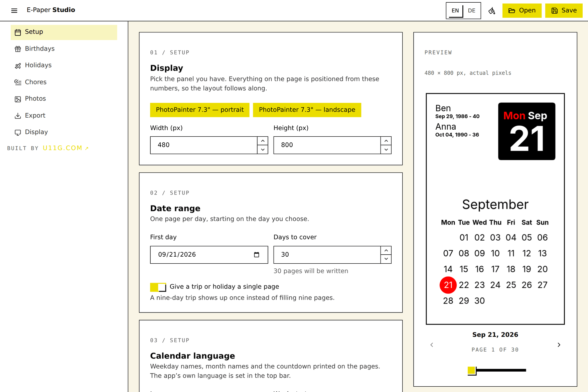Click the 'Calendar language' heading

(192, 356)
